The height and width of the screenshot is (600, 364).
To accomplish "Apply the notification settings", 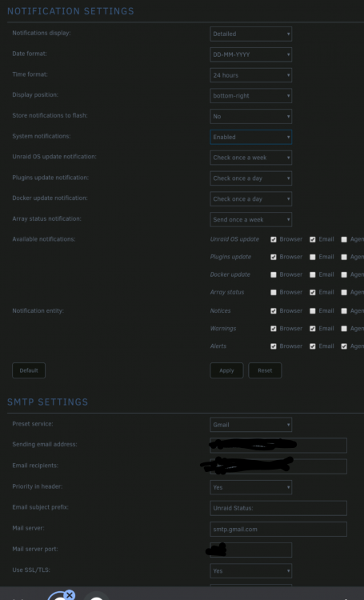I will pyautogui.click(x=226, y=370).
